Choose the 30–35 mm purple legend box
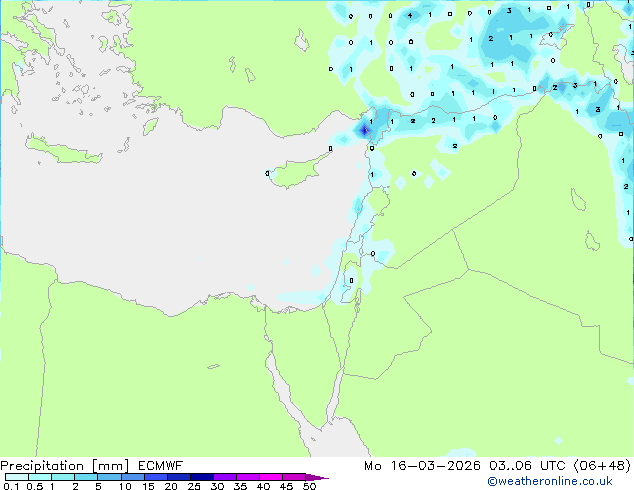634x490 pixels. tap(225, 477)
